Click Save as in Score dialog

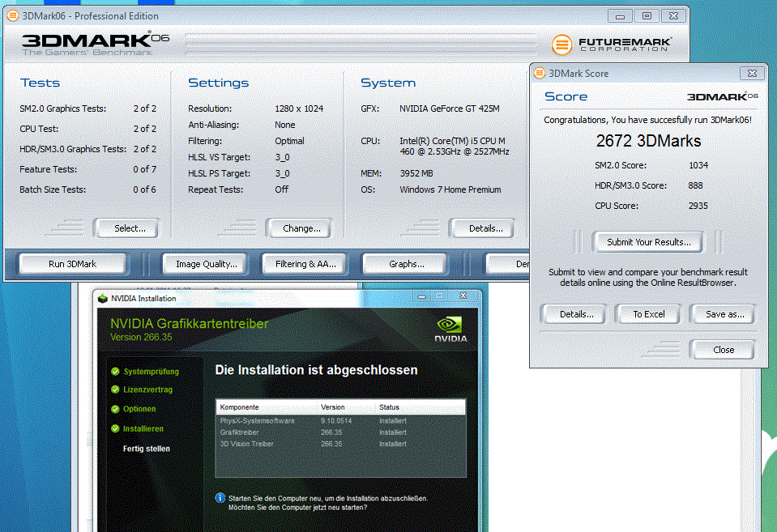coord(723,314)
